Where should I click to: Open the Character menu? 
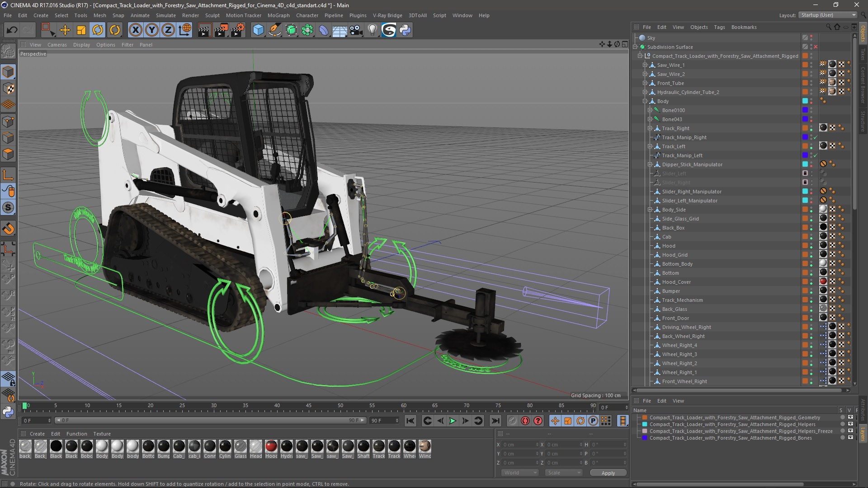click(x=307, y=15)
